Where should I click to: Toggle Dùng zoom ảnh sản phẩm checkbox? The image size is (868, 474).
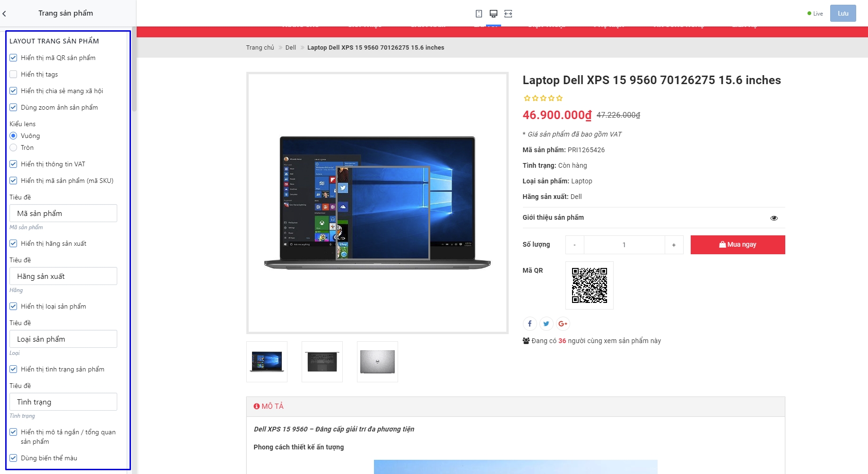pos(13,107)
